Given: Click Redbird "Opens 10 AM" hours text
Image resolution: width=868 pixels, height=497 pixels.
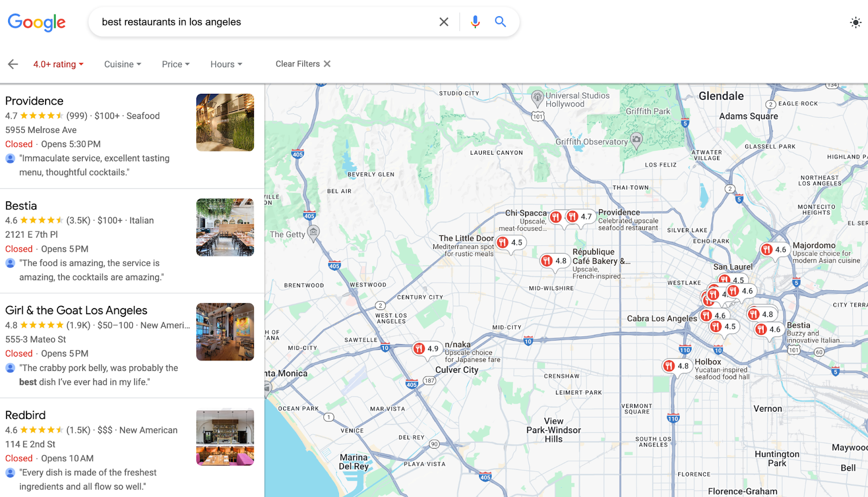Looking at the screenshot, I should (67, 458).
